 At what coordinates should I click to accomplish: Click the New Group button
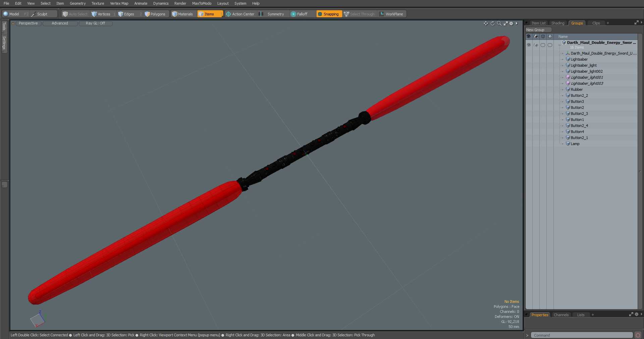[x=538, y=30]
